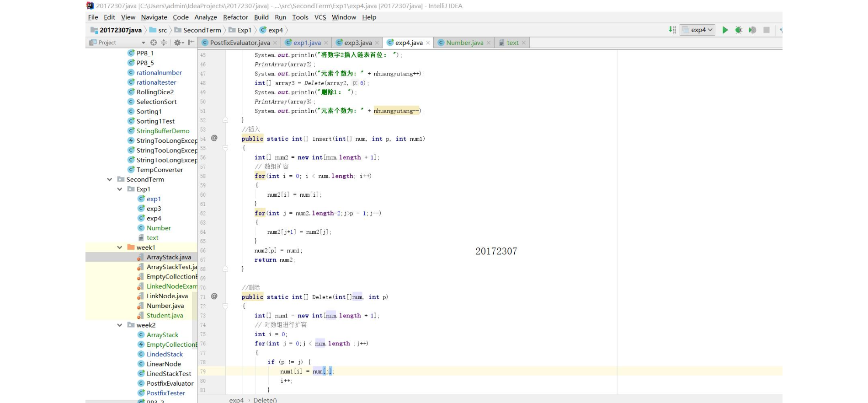
Task: Start debugging with the green bug icon
Action: (739, 30)
